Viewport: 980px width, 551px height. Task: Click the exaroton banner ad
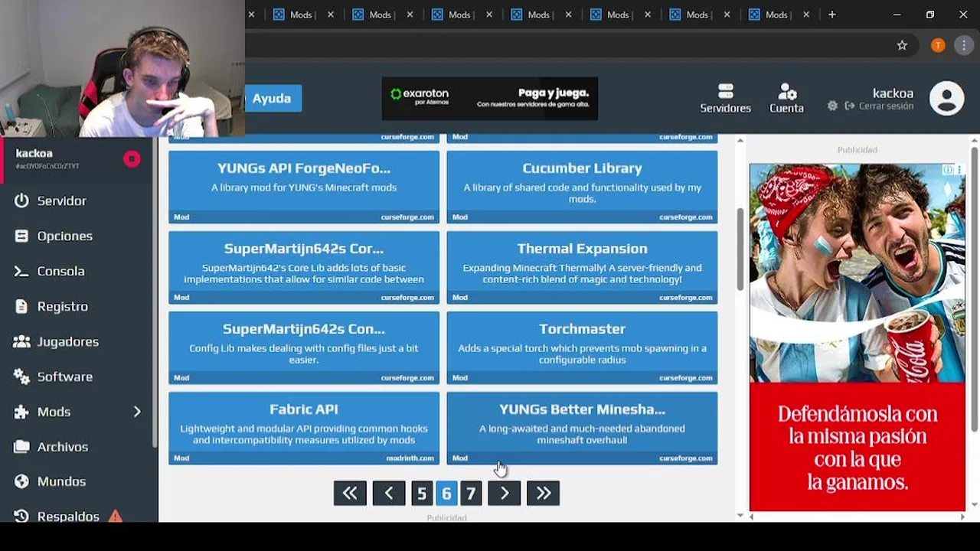point(490,99)
